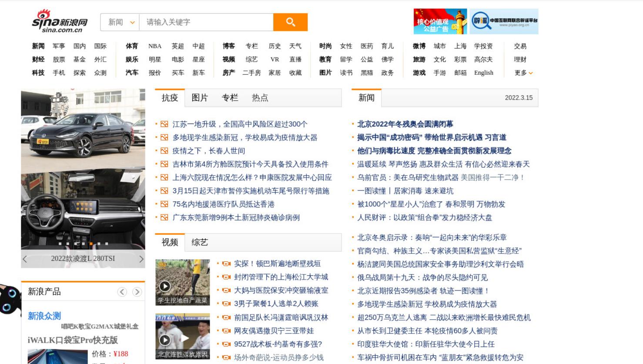Click picture icon beside 广东东莞新增9例 headline
Image resolution: width=643 pixels, height=364 pixels.
(164, 217)
